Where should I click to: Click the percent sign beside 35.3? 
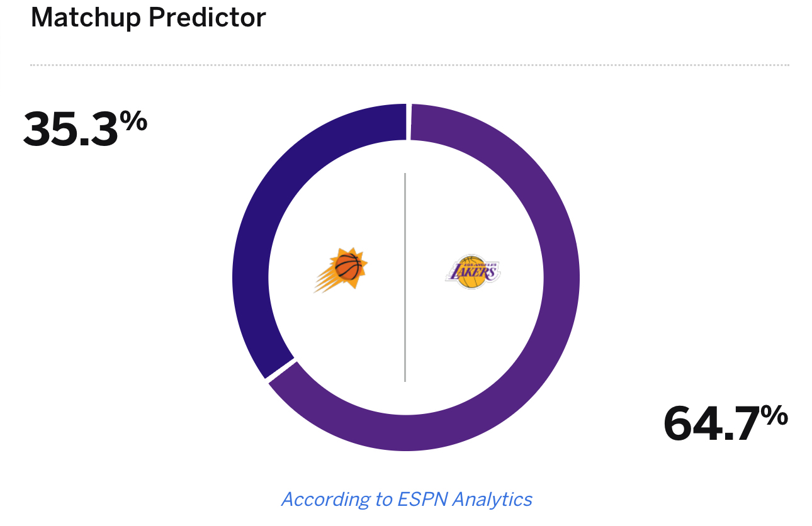[x=133, y=120]
